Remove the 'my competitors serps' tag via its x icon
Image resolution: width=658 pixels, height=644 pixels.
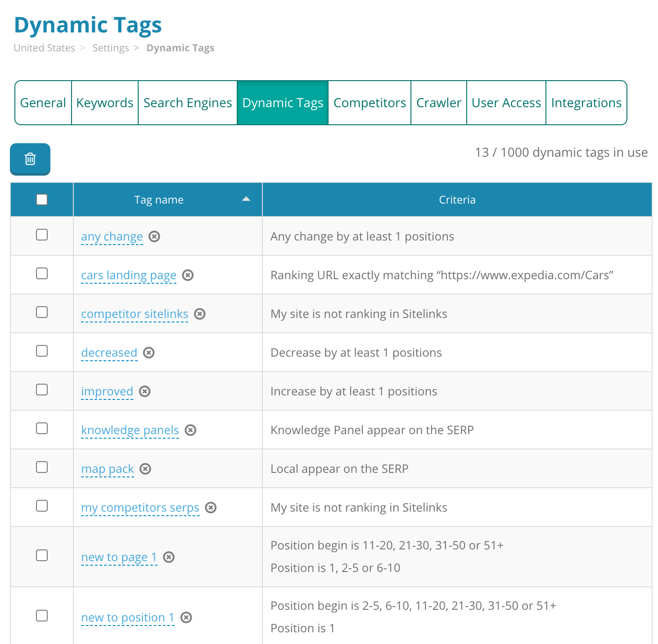coord(211,508)
